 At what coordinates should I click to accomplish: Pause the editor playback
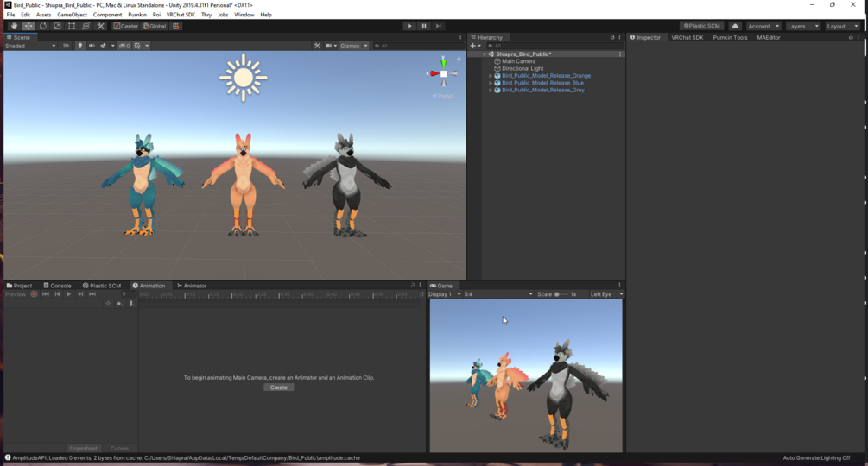click(424, 26)
